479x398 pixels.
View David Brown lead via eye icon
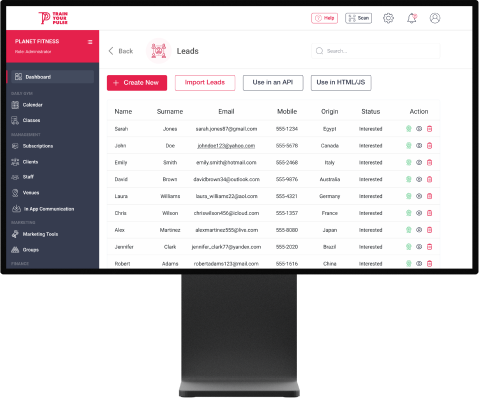click(419, 179)
